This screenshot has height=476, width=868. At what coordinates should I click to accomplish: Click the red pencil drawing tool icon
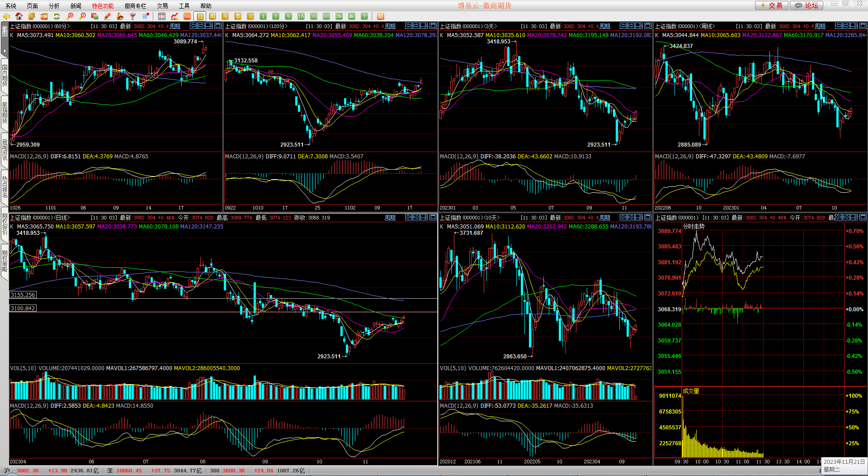pos(108,16)
